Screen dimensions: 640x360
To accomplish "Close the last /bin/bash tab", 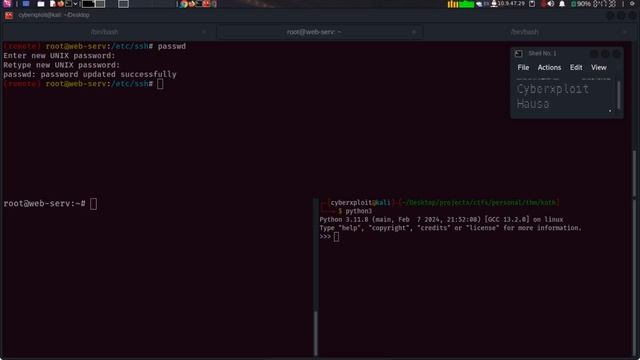I will [624, 32].
